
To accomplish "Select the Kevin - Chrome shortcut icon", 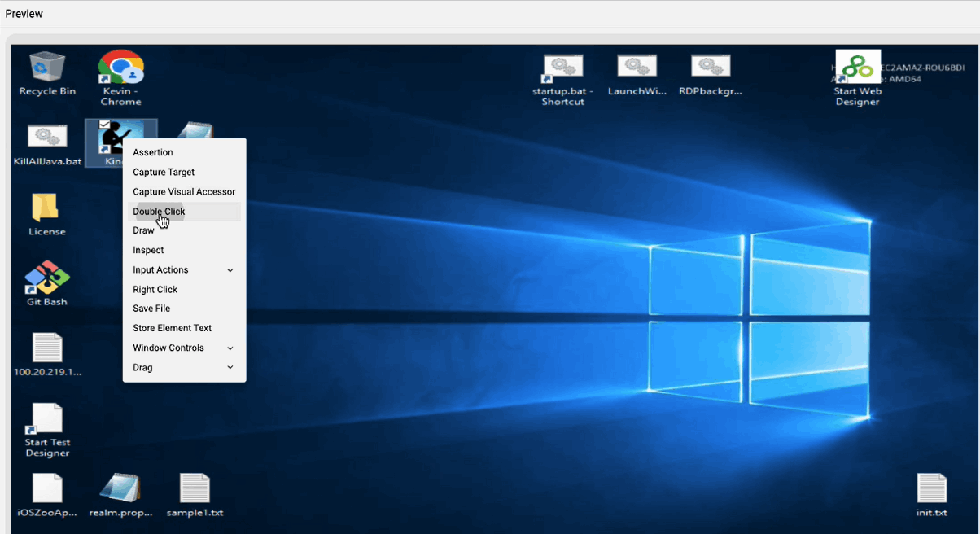I will tap(120, 68).
